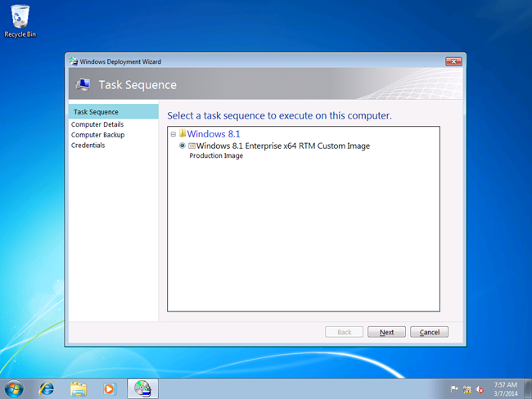Image resolution: width=532 pixels, height=399 pixels.
Task: Click the Show Desktop strip at taskbar end
Action: (x=528, y=389)
